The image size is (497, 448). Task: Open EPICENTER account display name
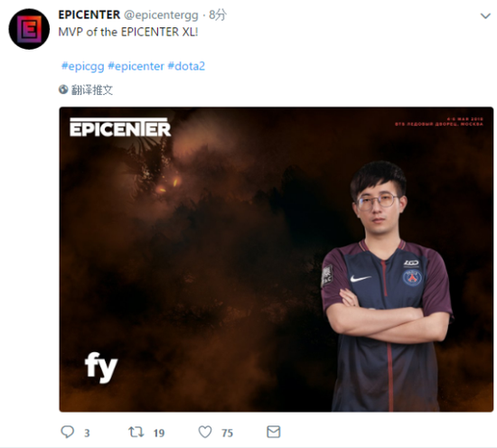click(89, 14)
